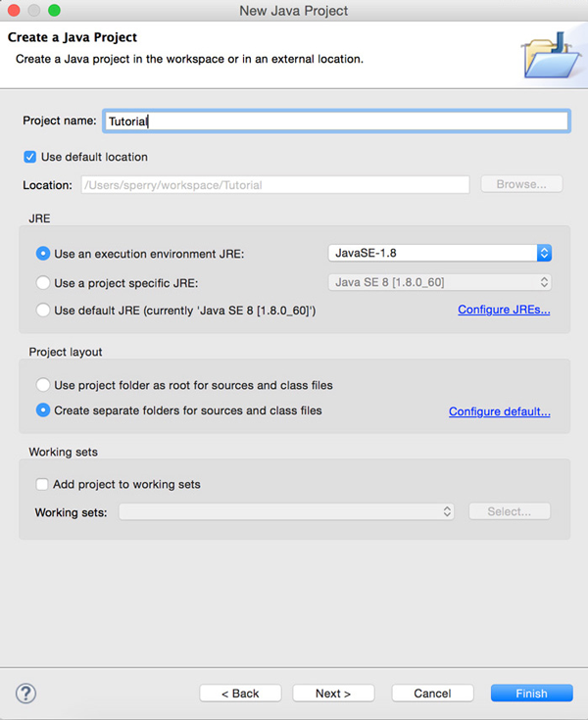Viewport: 588px width, 720px height.
Task: Cancel the New Java Project dialog
Action: pos(432,694)
